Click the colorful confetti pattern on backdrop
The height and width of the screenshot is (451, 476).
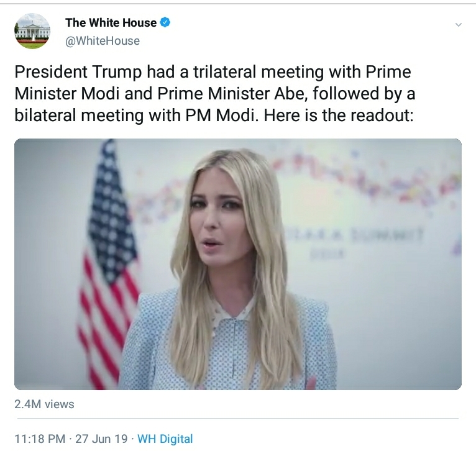(364, 179)
